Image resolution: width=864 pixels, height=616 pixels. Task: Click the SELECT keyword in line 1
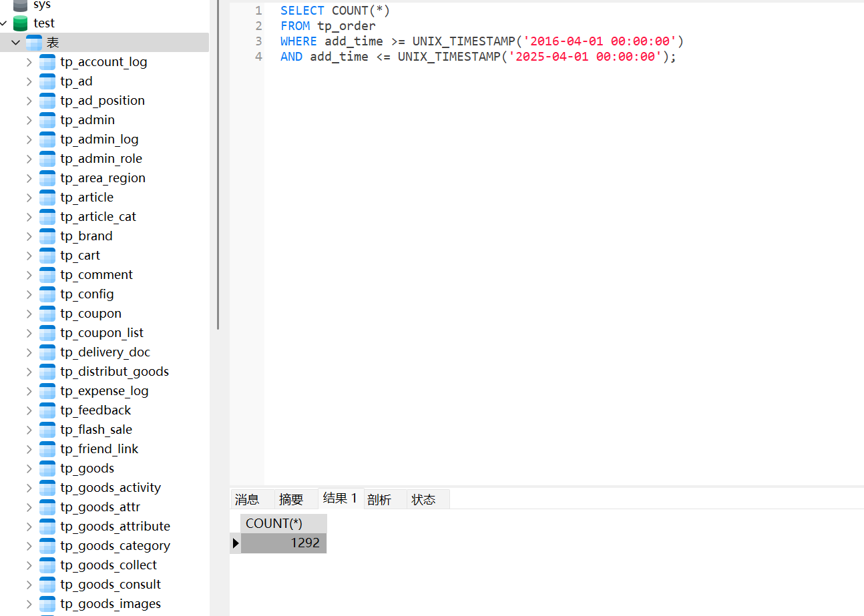[x=302, y=11]
